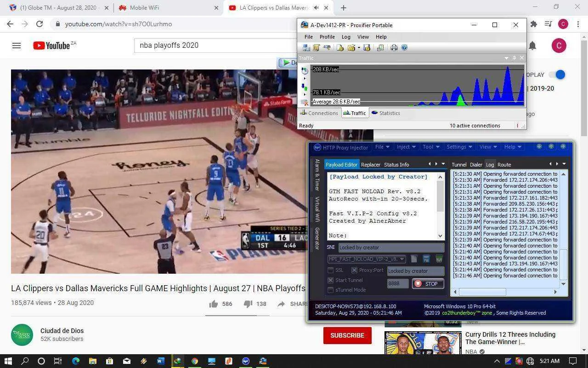Reload the Chrome page
This screenshot has height=368, width=588.
point(40,24)
